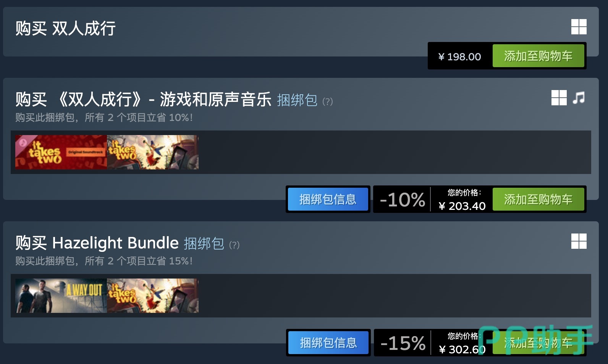Open A Way Out game thumbnail
This screenshot has width=608, height=364.
coord(61,296)
